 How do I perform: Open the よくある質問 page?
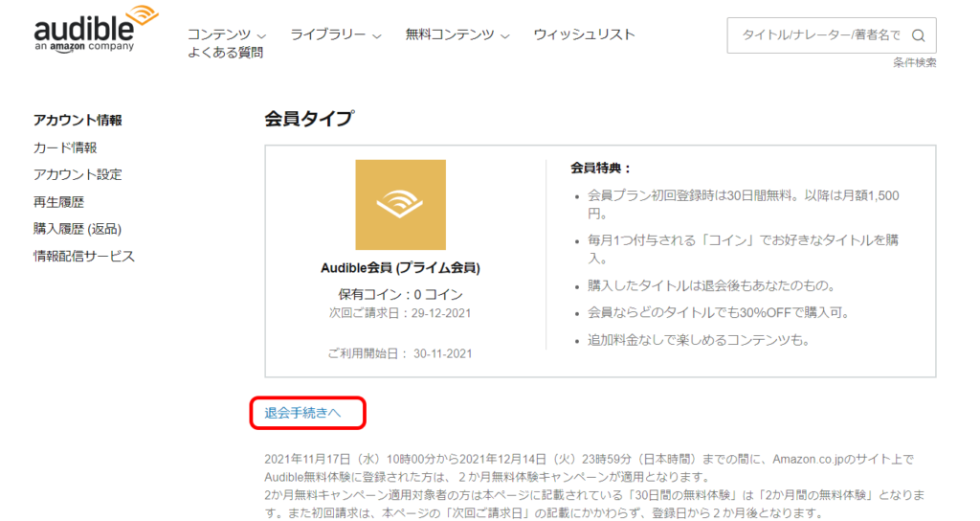pos(225,53)
